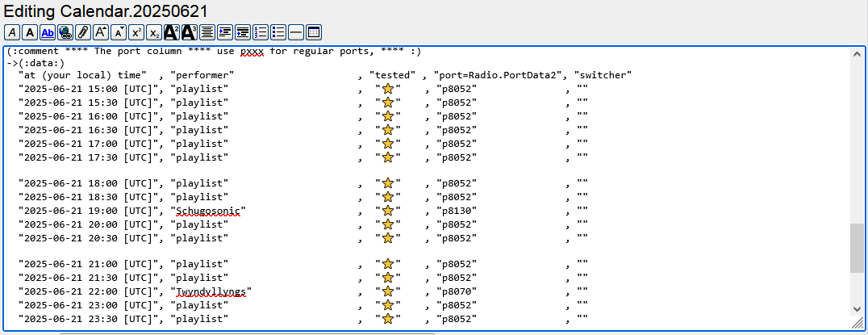Insert a horizontal rule line

(296, 32)
